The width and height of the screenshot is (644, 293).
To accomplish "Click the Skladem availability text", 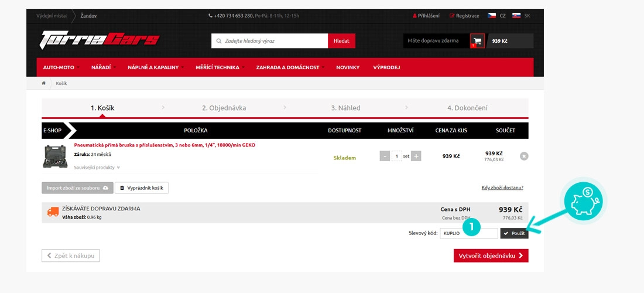I will point(344,158).
